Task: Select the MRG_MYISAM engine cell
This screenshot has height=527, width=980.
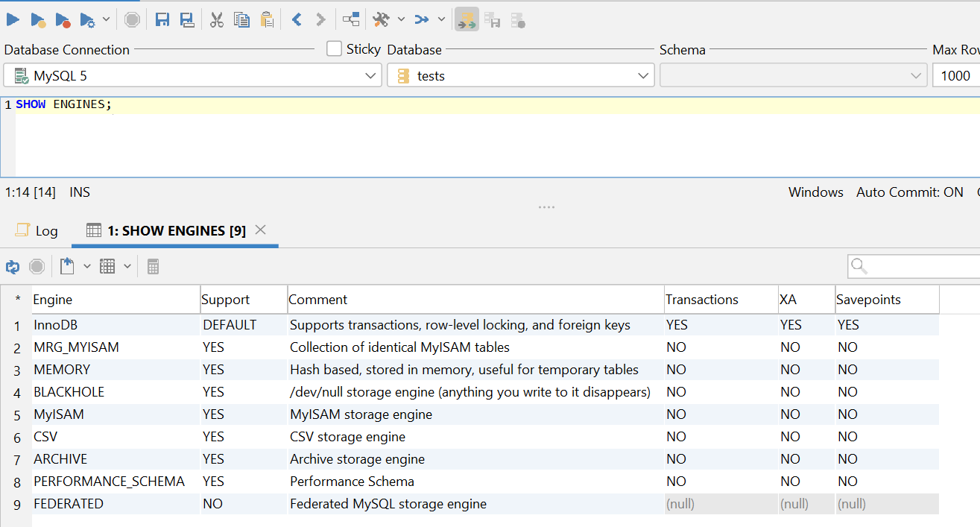Action: [x=116, y=347]
